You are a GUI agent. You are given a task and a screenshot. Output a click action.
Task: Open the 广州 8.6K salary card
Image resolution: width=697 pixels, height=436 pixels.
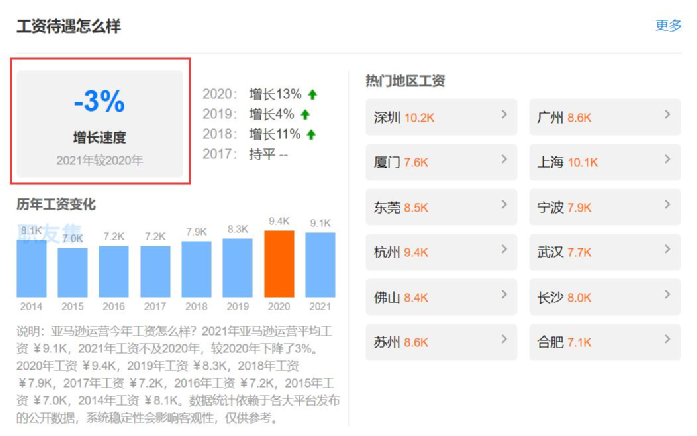[605, 117]
